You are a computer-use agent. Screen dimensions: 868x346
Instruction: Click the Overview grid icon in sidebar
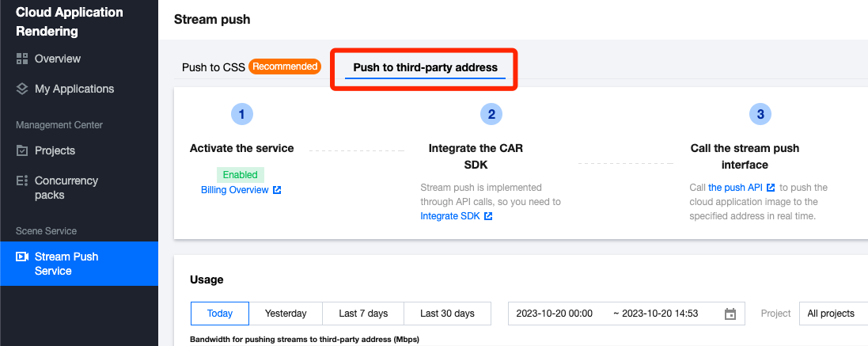coord(22,59)
